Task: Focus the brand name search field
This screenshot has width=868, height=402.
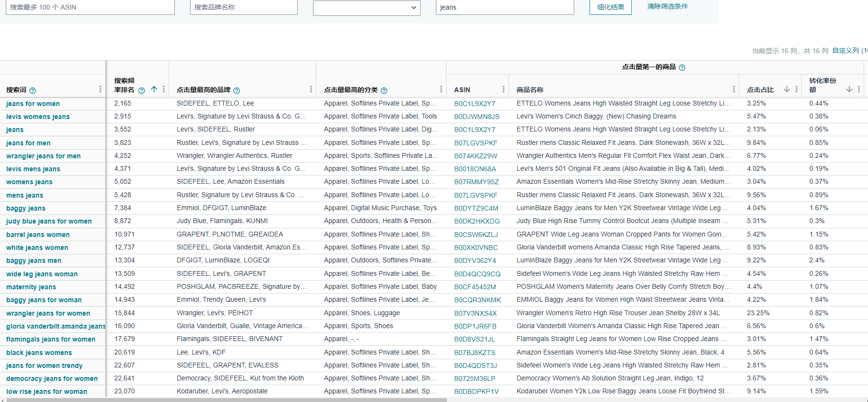Action: (244, 7)
